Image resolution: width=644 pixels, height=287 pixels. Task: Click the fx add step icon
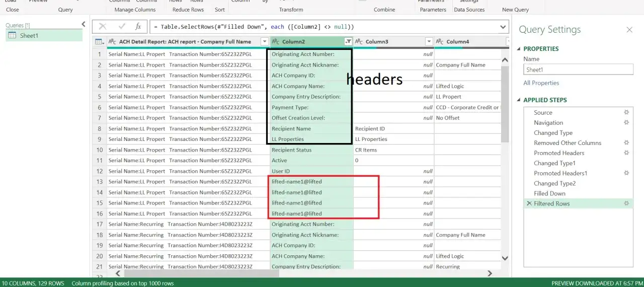pyautogui.click(x=138, y=27)
